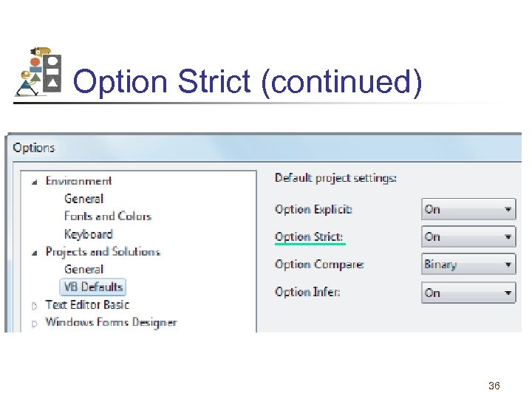Image resolution: width=532 pixels, height=399 pixels.
Task: Click the Environment tree label
Action: point(78,181)
